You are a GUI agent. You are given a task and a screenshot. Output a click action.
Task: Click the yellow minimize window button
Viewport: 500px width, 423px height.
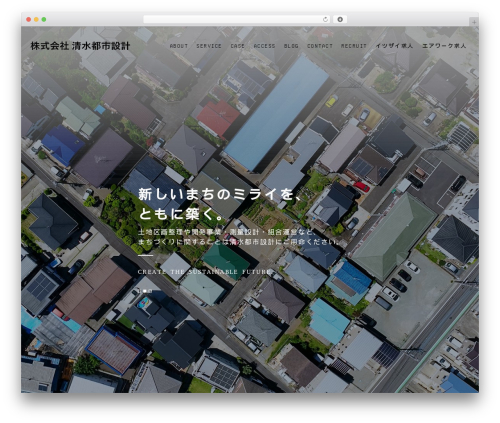pyautogui.click(x=36, y=20)
